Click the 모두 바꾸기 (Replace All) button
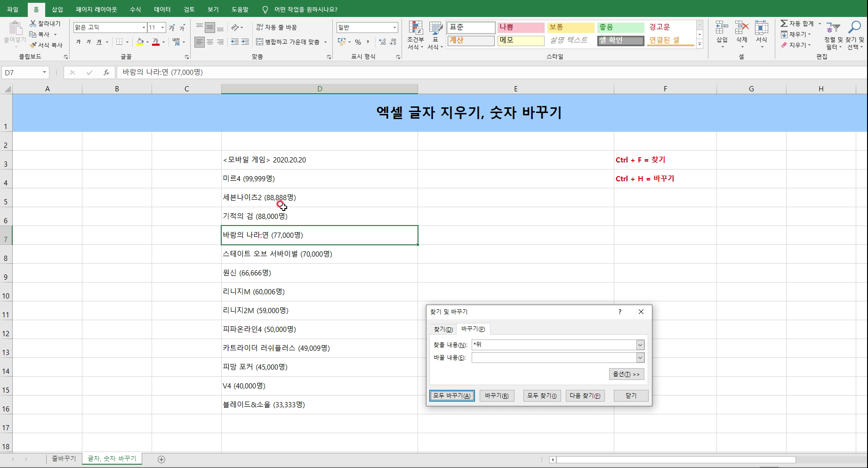Viewport: 868px width, 468px height. (452, 396)
